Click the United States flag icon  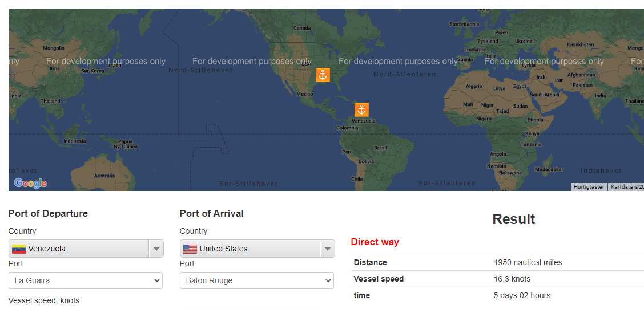coord(190,249)
